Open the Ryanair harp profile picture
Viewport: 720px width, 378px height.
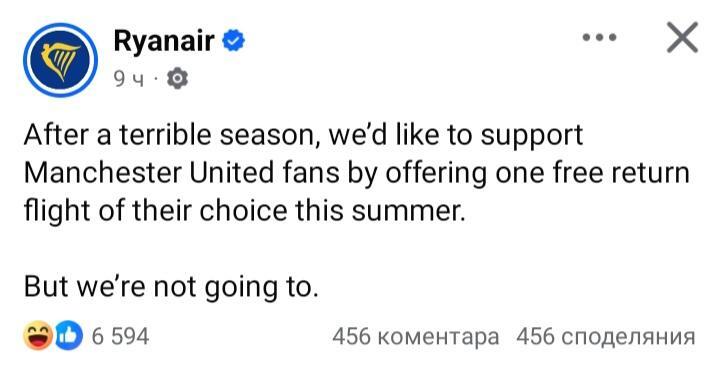pyautogui.click(x=60, y=60)
